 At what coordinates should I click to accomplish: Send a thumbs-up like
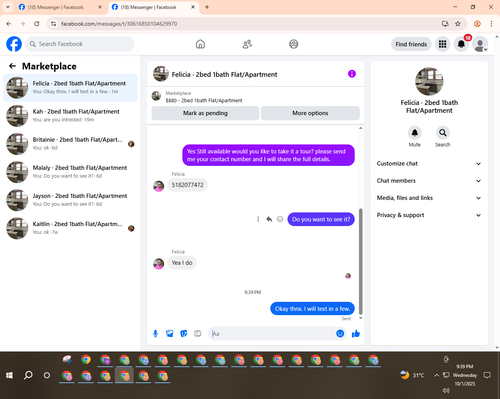point(356,333)
